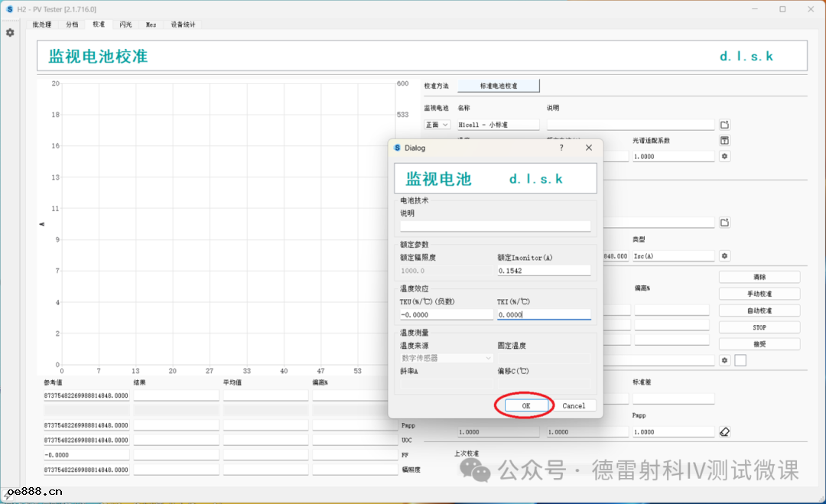This screenshot has height=504, width=826.
Task: Close the Dialog window with X
Action: tap(588, 148)
